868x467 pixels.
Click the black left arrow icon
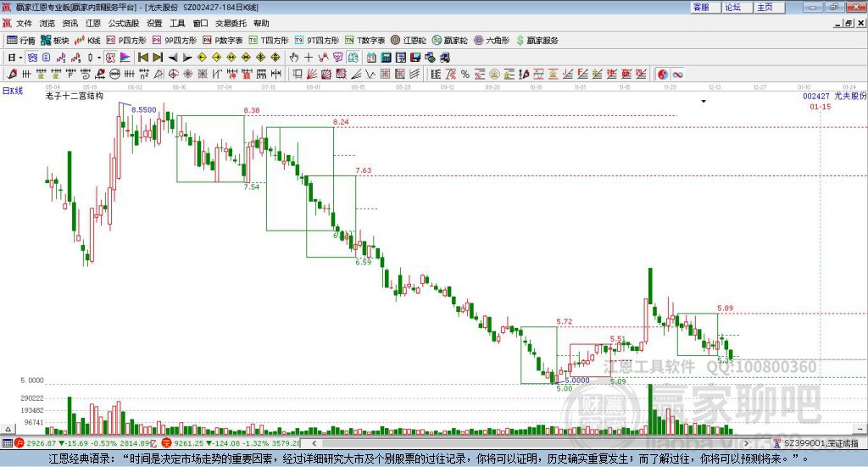click(x=173, y=58)
